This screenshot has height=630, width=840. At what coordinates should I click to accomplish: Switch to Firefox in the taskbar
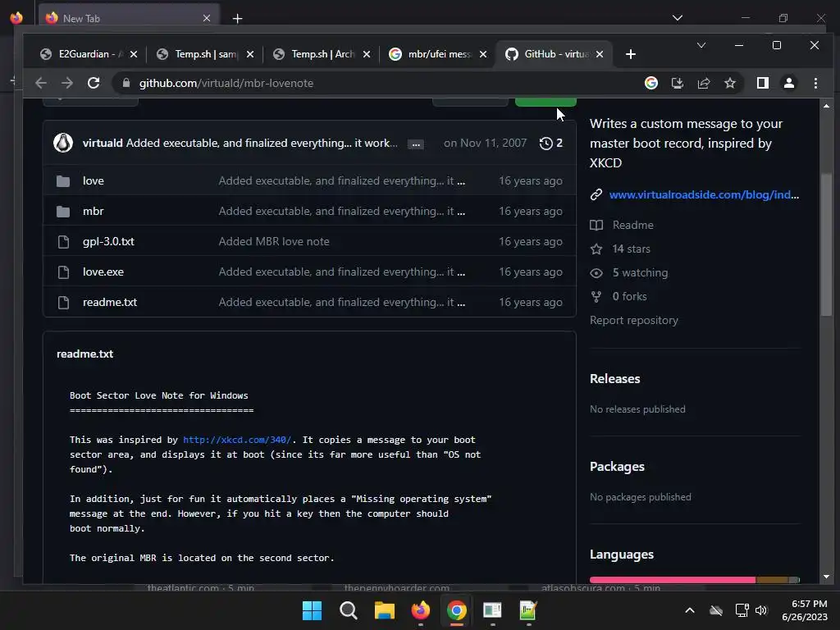[x=421, y=610]
